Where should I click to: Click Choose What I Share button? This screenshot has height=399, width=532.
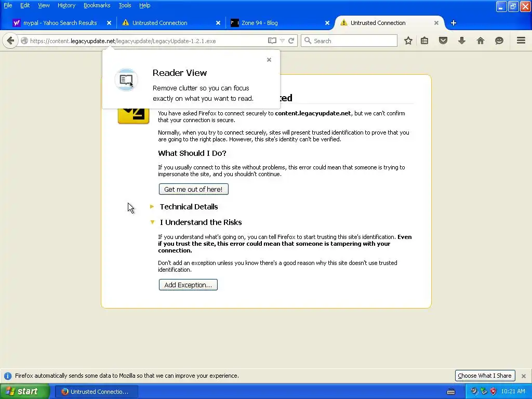click(x=485, y=376)
